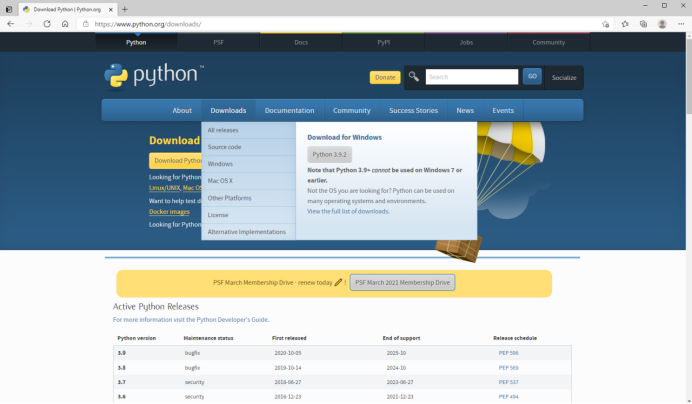692x404 pixels.
Task: Open the PEP 569 link
Action: (508, 367)
